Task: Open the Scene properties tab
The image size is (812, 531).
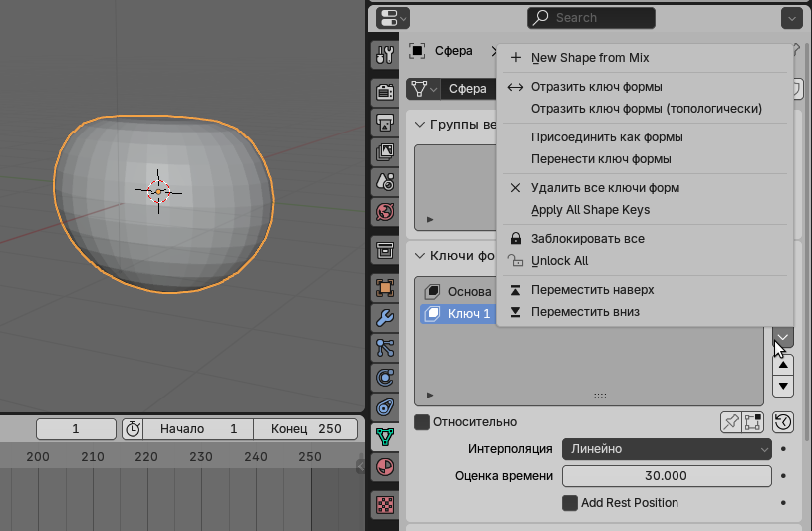Action: 385,182
